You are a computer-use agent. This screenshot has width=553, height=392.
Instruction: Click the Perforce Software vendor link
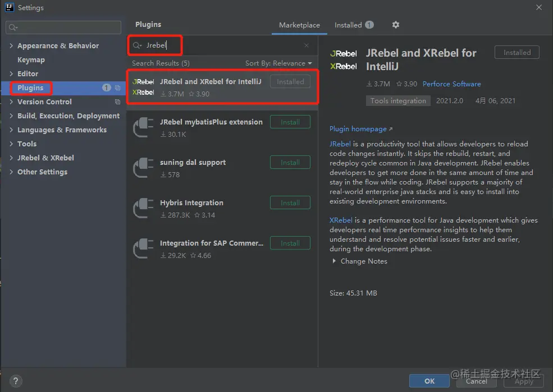451,84
